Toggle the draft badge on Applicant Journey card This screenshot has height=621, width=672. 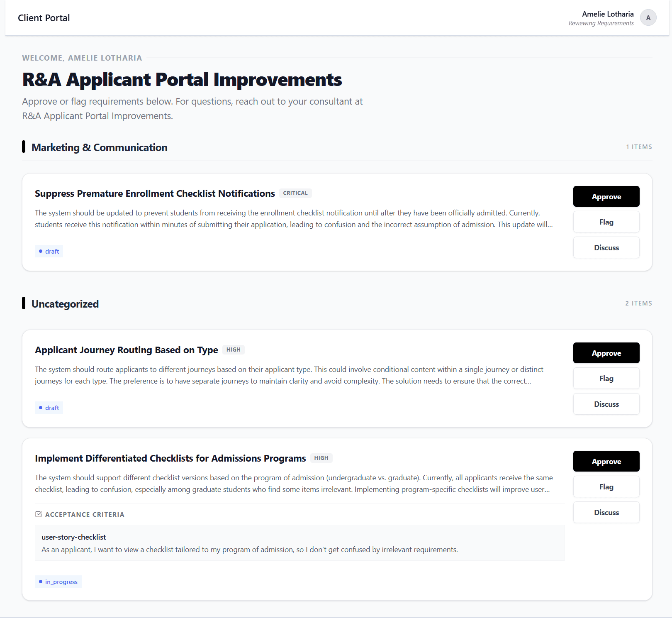(x=49, y=408)
